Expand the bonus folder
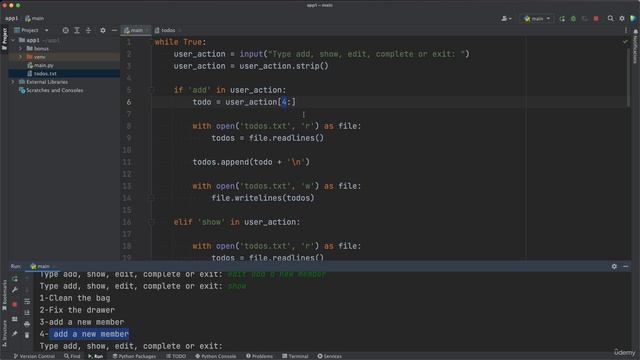 20,49
